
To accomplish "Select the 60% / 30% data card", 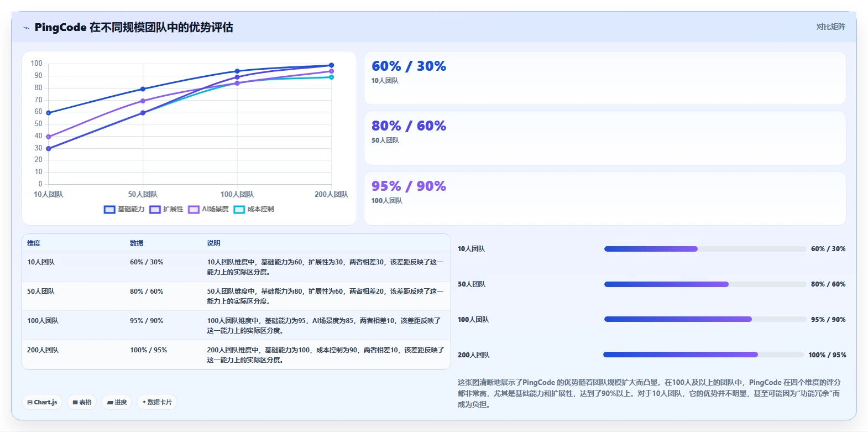I will pos(605,78).
